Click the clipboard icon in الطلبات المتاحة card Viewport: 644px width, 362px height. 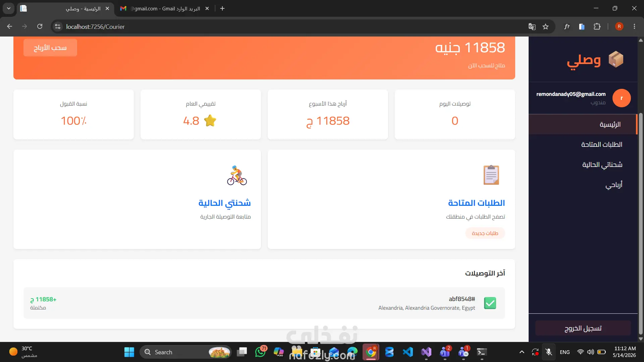[491, 175]
